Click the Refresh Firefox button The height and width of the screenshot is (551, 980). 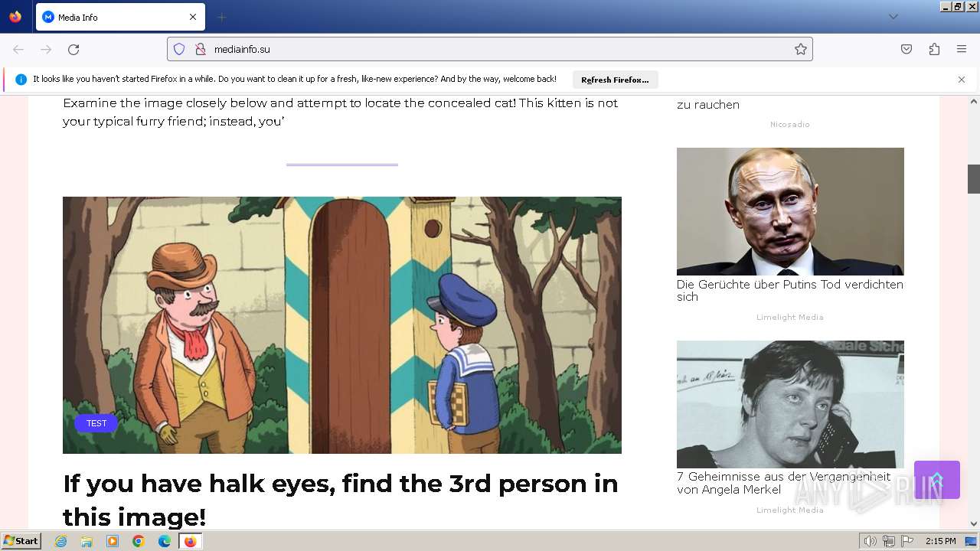pyautogui.click(x=615, y=80)
